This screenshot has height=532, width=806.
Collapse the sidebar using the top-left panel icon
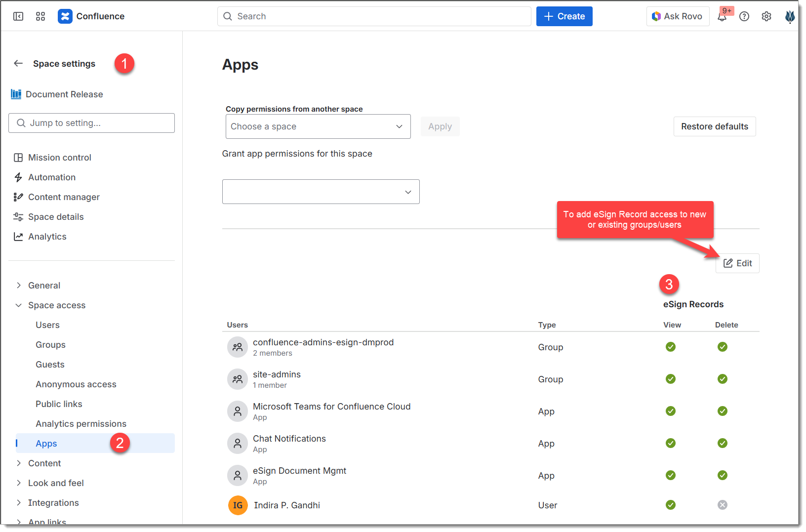(18, 16)
